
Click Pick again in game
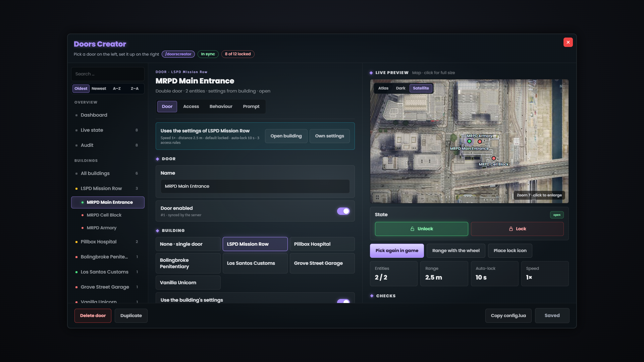(x=397, y=251)
